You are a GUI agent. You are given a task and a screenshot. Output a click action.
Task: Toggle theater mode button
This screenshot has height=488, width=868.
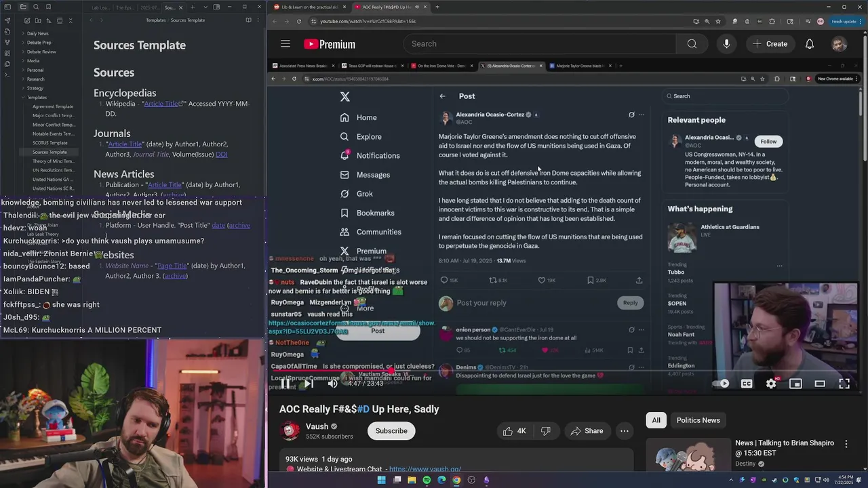820,384
